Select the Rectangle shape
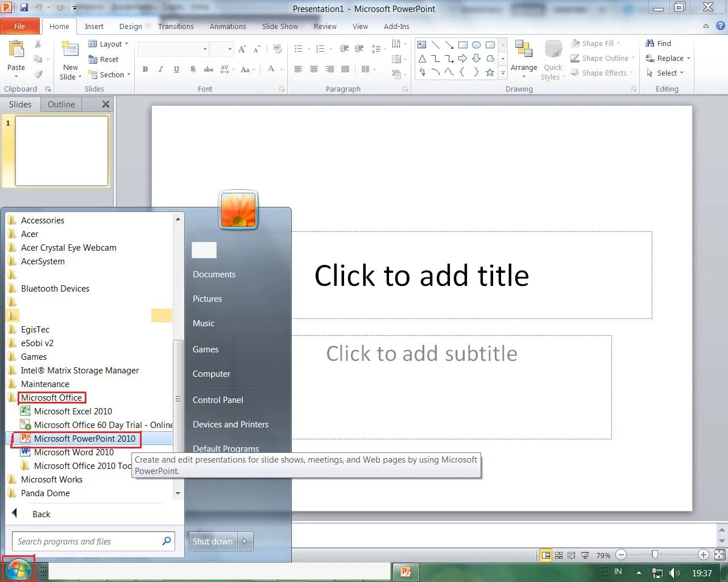Image resolution: width=728 pixels, height=582 pixels. pyautogui.click(x=463, y=45)
